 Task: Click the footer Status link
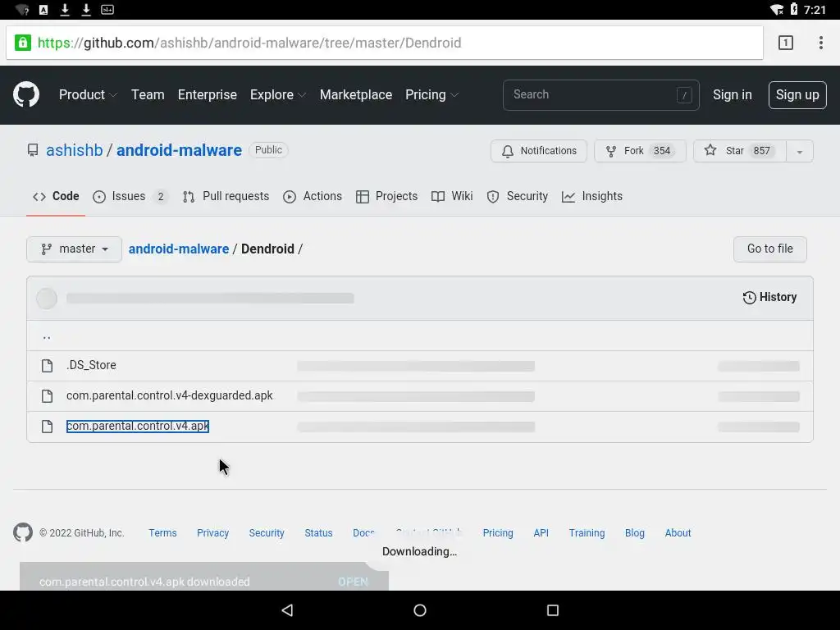(x=318, y=533)
